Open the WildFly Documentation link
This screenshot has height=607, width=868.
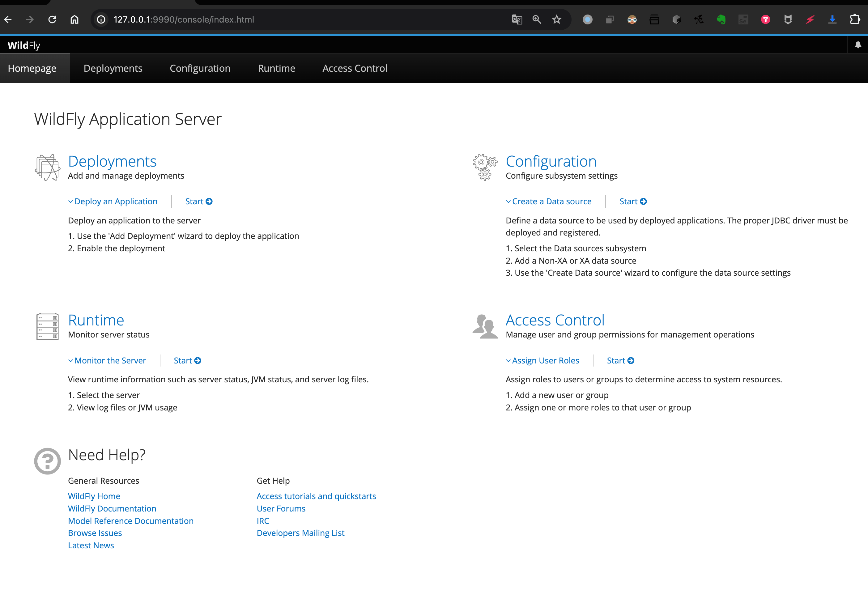pos(112,508)
